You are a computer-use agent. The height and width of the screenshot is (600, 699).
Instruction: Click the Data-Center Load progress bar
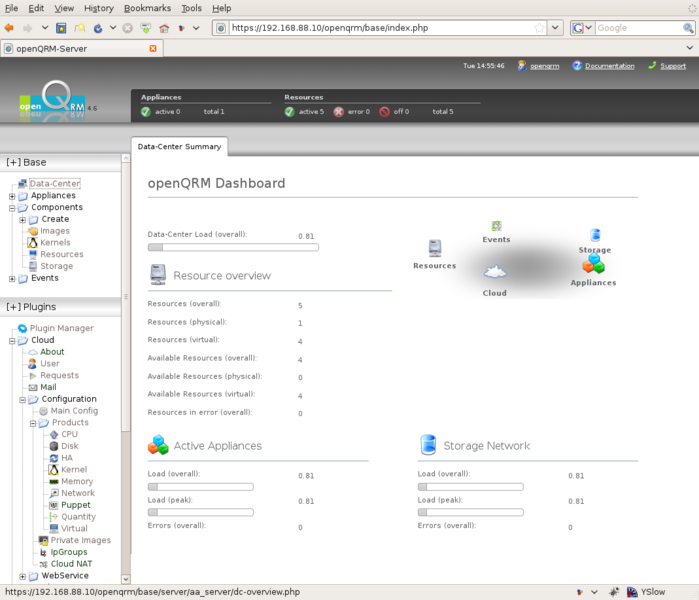233,246
